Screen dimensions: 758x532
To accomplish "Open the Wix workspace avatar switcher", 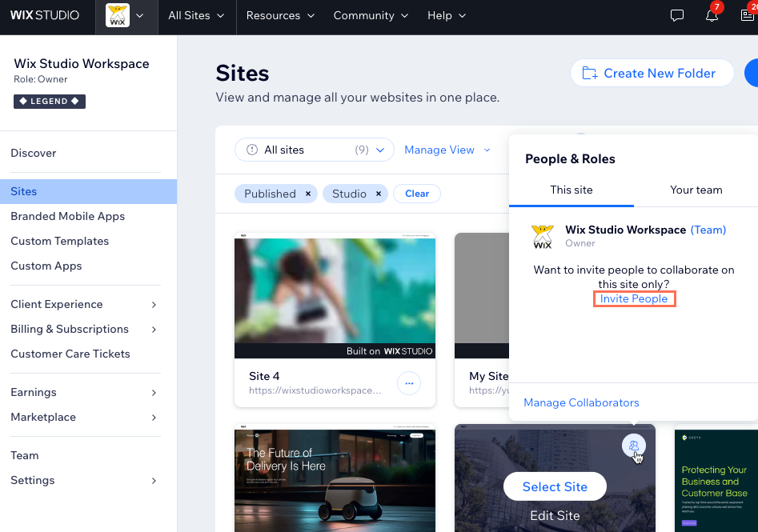I will [126, 15].
